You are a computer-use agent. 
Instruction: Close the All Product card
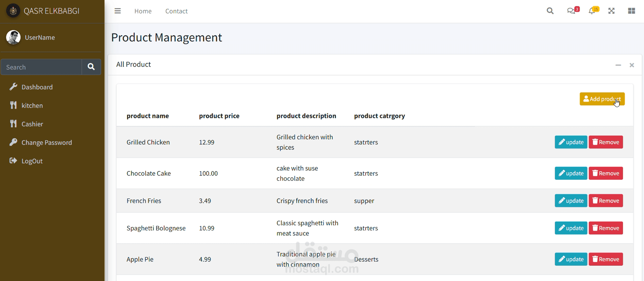coord(632,65)
